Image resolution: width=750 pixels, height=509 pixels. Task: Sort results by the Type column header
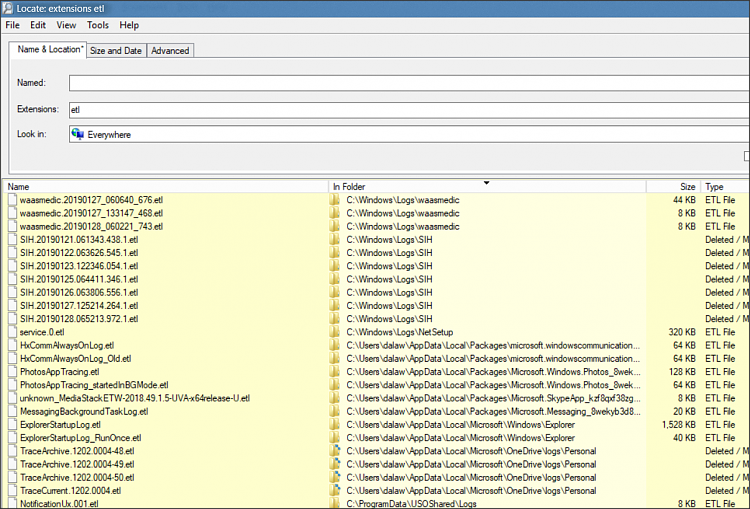[x=725, y=187]
